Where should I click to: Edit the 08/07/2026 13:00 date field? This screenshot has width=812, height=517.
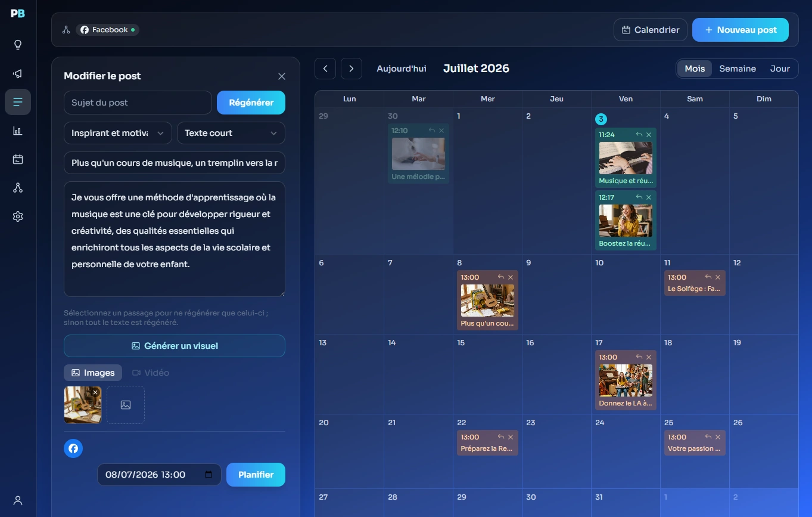tap(159, 475)
